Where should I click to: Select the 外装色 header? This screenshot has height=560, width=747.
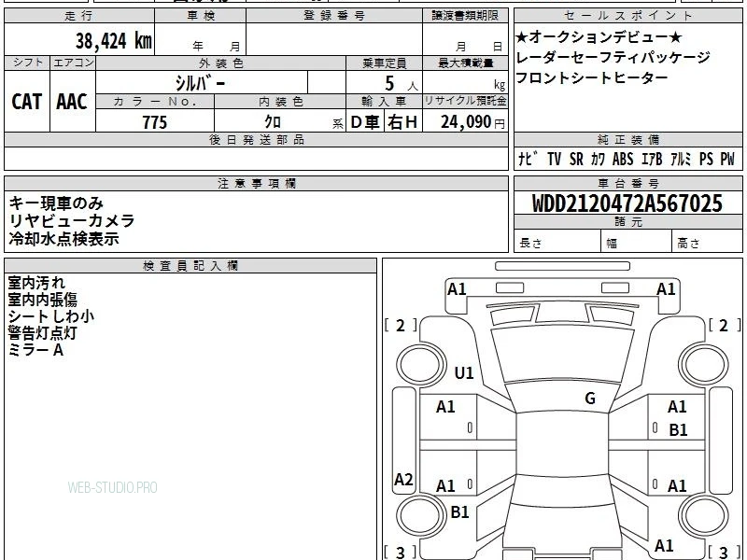pos(221,63)
